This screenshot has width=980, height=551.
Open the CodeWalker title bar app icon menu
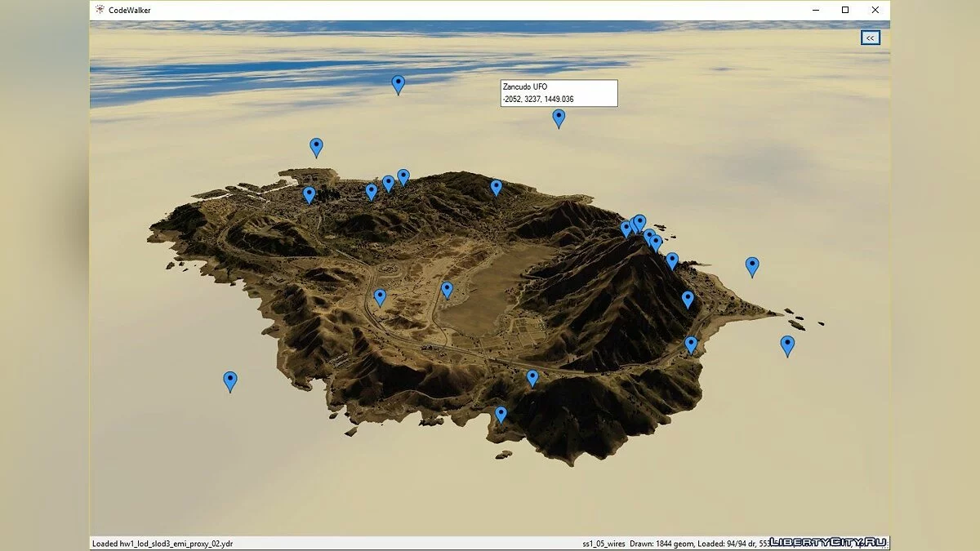[100, 10]
